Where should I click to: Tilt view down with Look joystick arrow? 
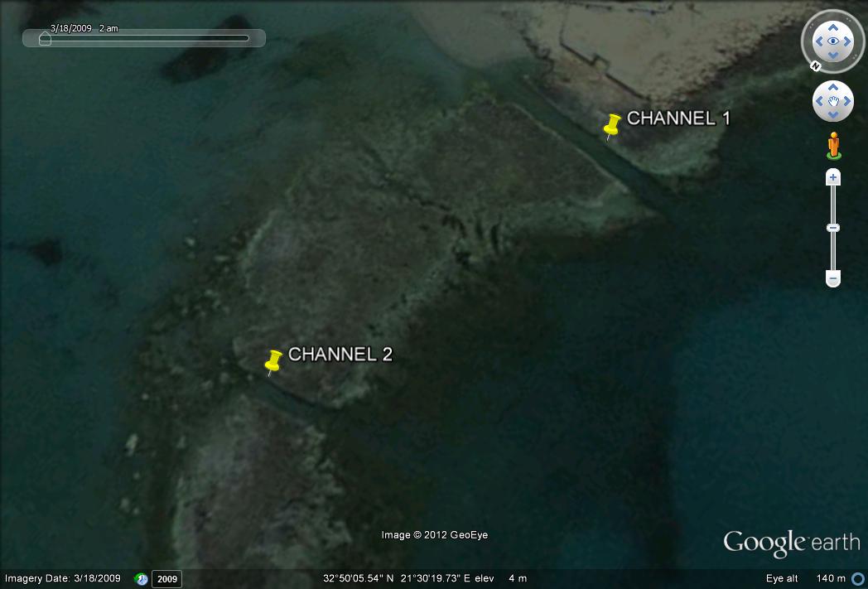click(833, 55)
